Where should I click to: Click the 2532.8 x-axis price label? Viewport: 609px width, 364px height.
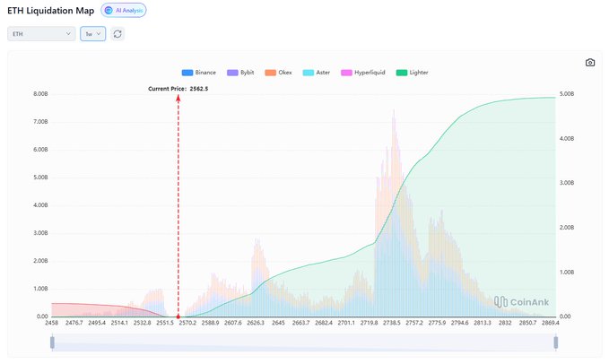coord(142,323)
